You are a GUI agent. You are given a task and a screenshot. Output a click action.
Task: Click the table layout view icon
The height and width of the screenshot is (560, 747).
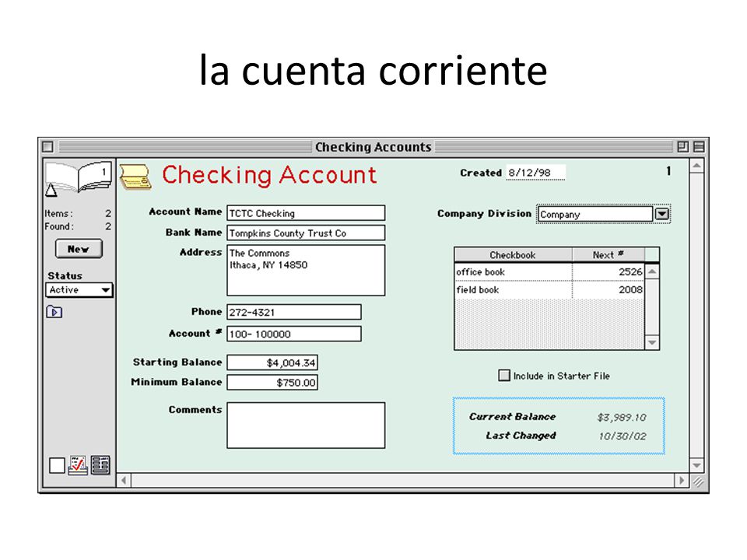click(x=100, y=465)
